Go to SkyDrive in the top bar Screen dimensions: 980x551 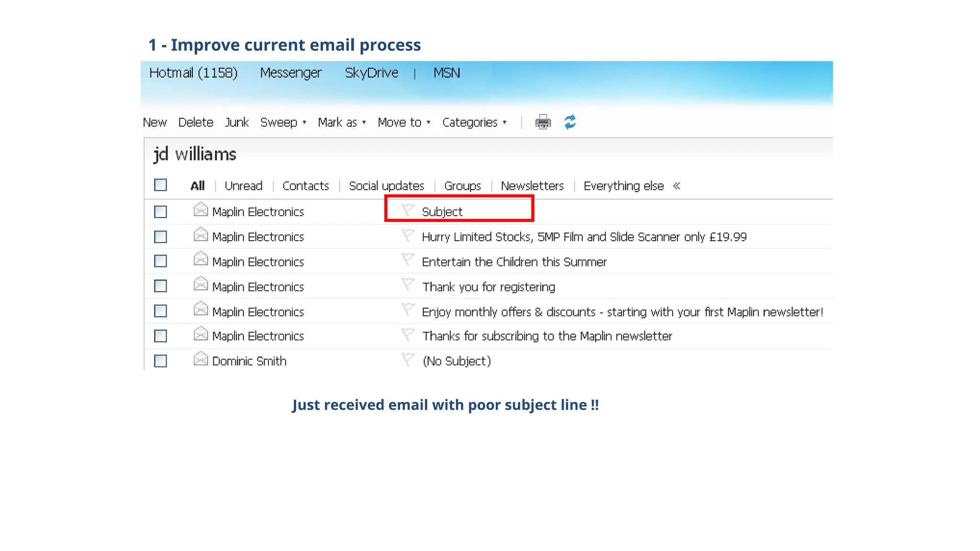[371, 73]
